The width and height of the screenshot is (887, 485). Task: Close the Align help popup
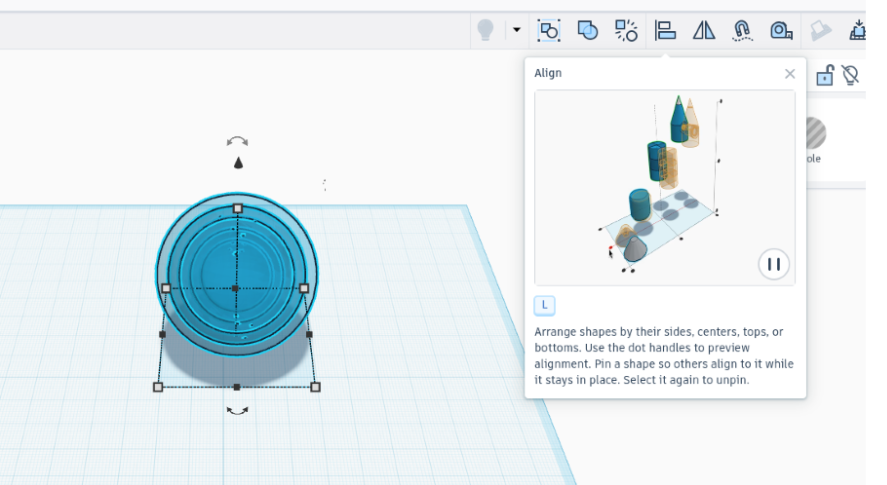coord(790,74)
